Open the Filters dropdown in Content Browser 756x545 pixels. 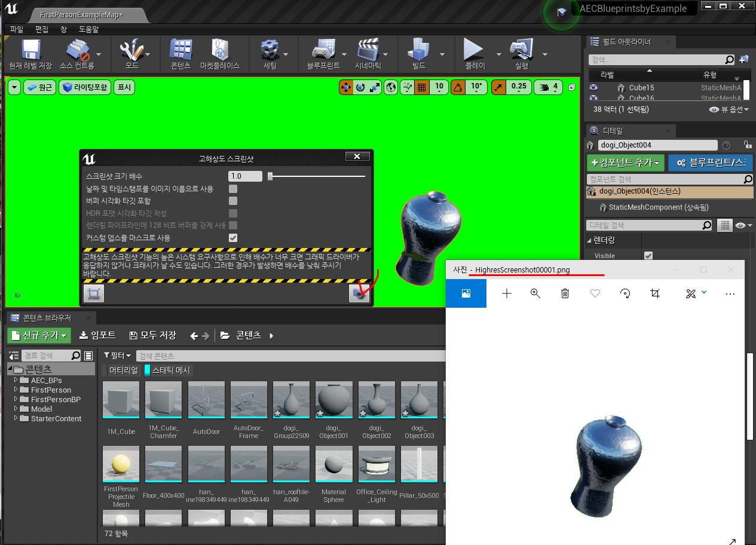117,356
